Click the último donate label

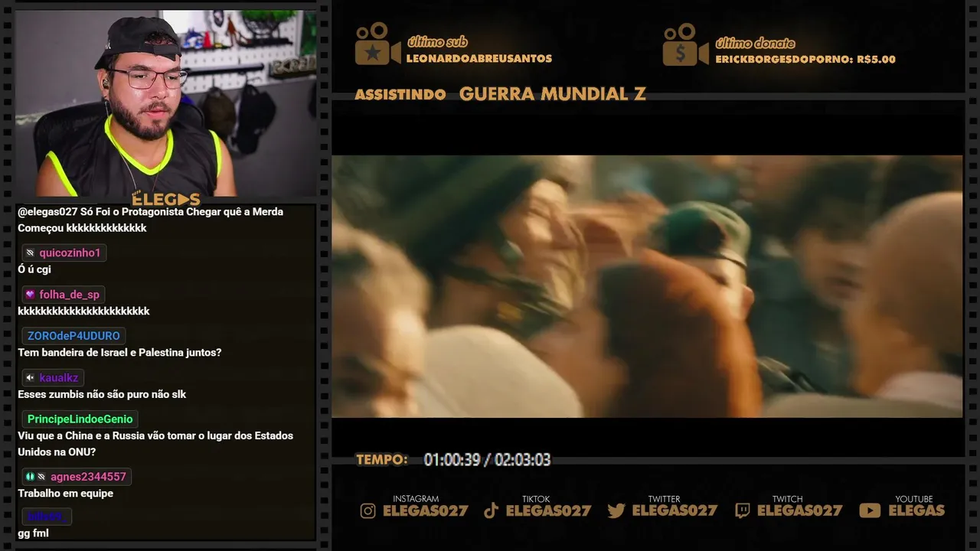[755, 43]
